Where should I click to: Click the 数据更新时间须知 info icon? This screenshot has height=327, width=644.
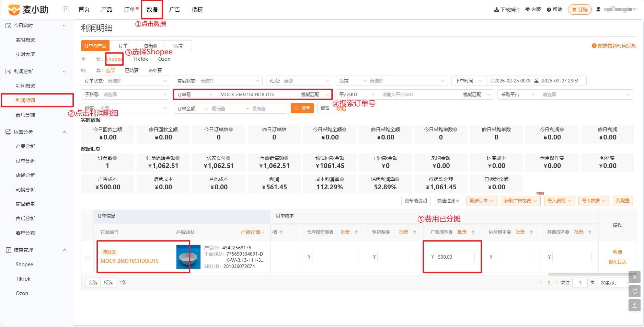coord(594,46)
